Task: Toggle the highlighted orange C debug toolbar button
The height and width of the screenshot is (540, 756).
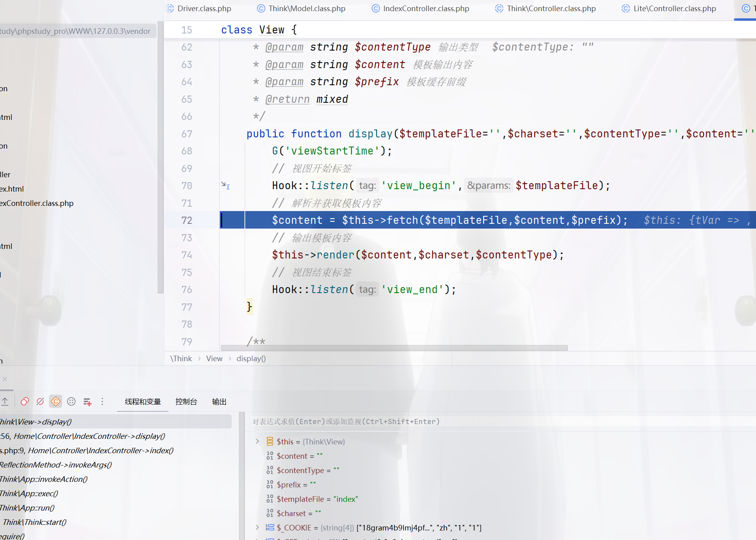Action: click(56, 401)
